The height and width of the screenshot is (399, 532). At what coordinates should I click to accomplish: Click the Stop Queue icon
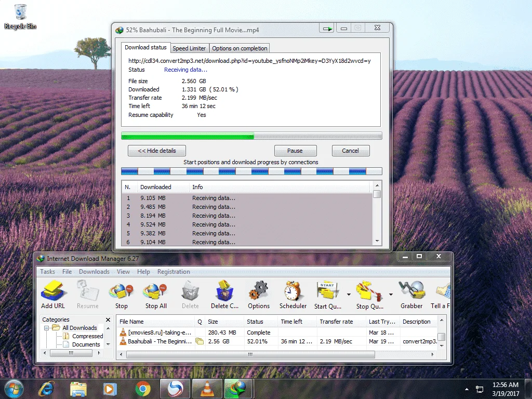[369, 295]
